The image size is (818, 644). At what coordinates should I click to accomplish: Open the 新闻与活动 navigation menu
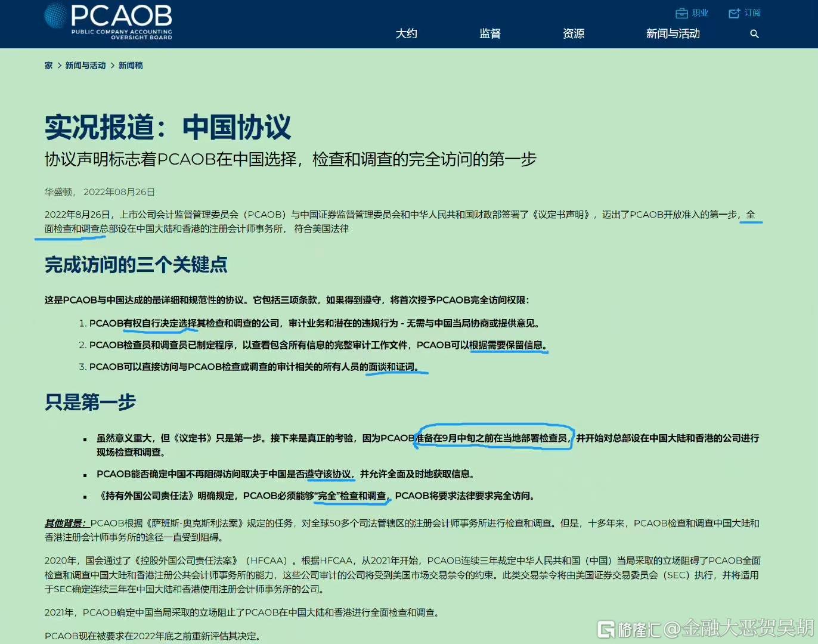[x=673, y=34]
